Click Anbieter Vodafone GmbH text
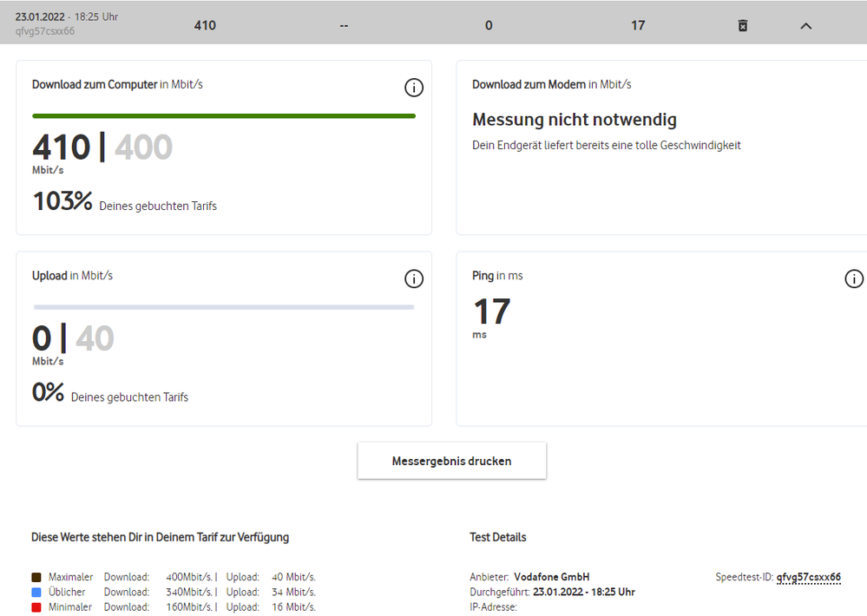The width and height of the screenshot is (867, 616). [529, 577]
